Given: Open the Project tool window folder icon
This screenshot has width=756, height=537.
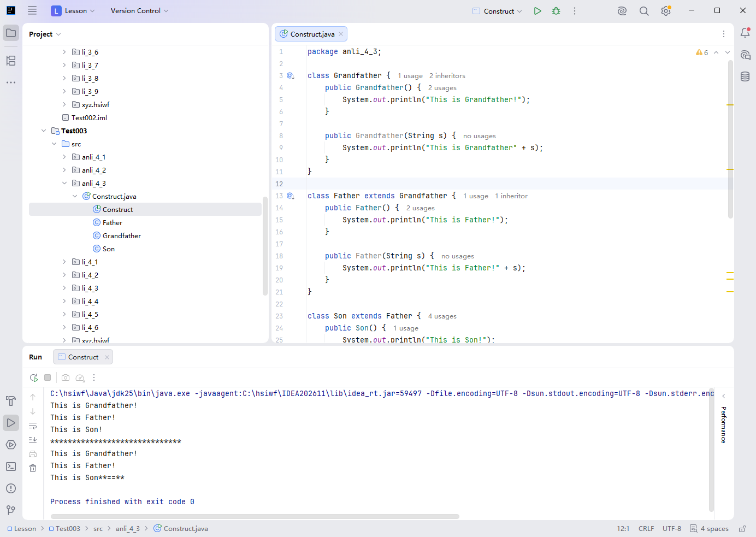Looking at the screenshot, I should click(11, 33).
